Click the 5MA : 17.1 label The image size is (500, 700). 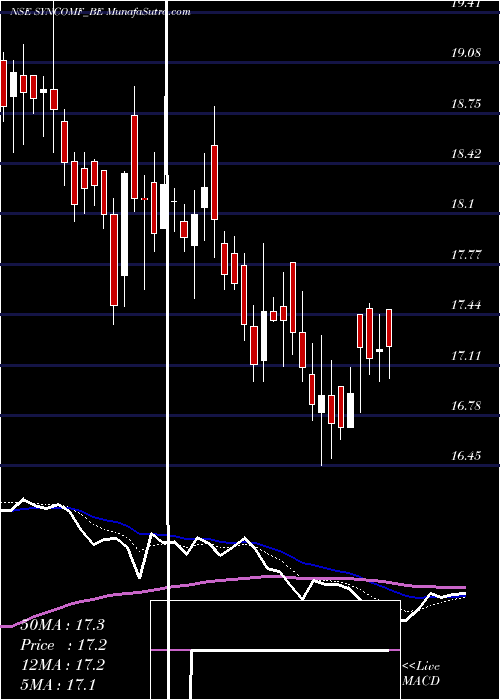[x=58, y=684]
